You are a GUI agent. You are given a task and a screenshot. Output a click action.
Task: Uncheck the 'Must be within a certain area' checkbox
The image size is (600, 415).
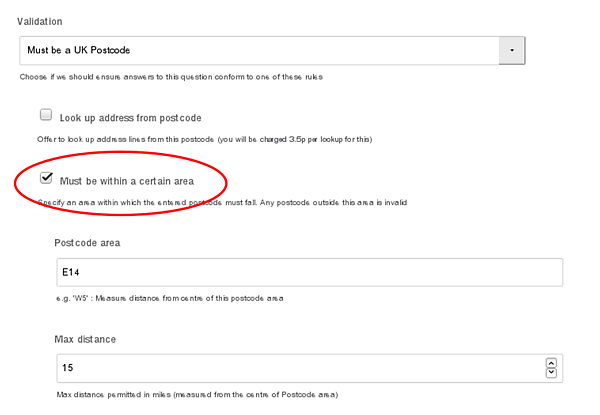click(46, 178)
